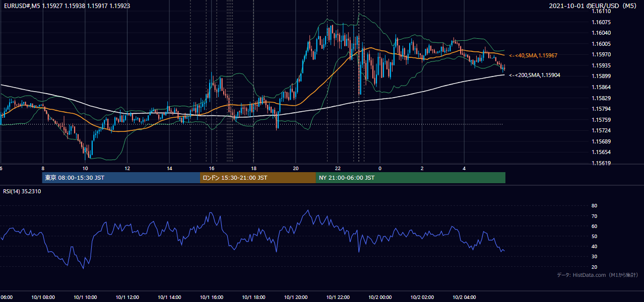
Task: Click the 10/1 08:00 time axis label
Action: click(x=43, y=297)
